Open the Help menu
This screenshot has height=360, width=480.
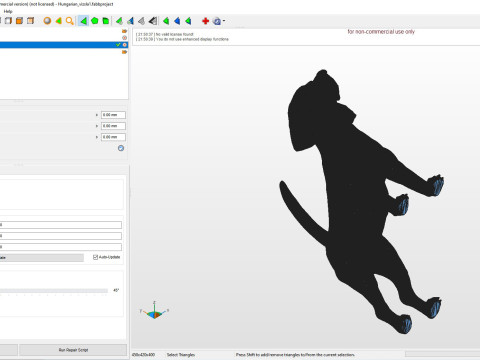pos(8,11)
